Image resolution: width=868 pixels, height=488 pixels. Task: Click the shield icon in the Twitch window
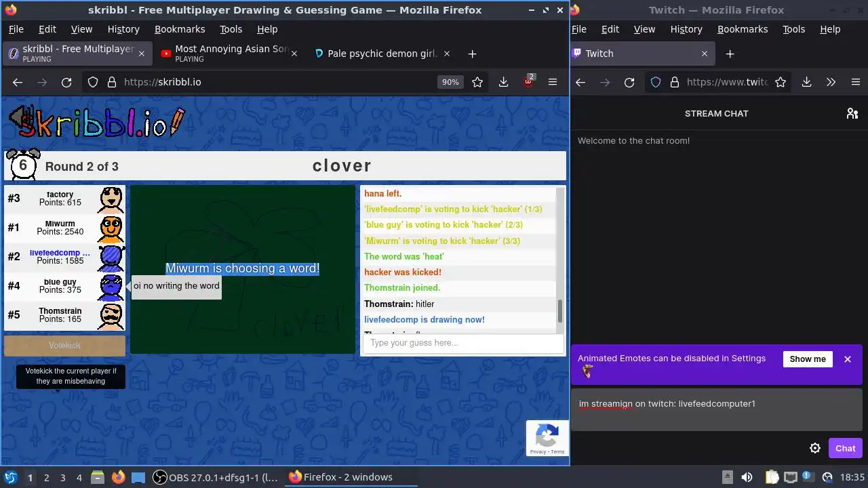click(x=656, y=82)
